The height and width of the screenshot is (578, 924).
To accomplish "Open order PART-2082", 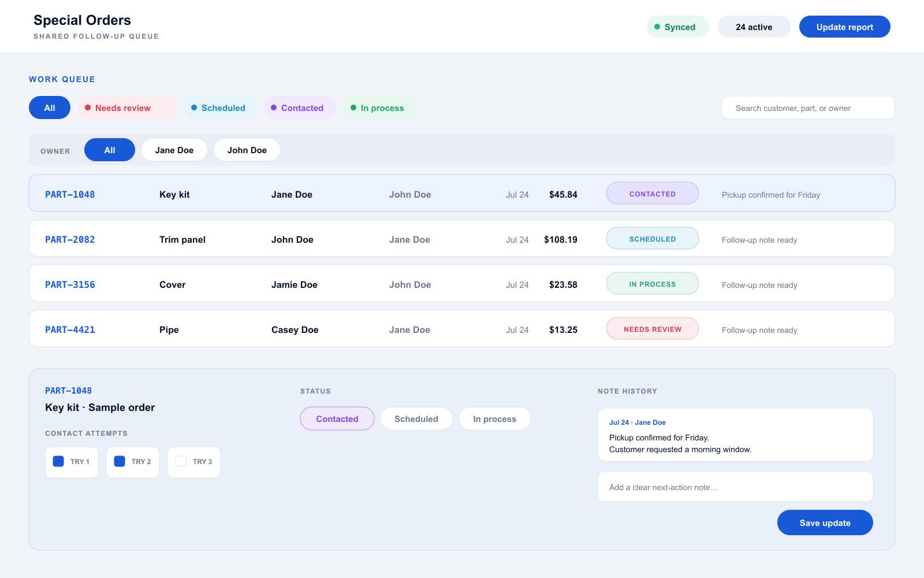I will pyautogui.click(x=461, y=238).
